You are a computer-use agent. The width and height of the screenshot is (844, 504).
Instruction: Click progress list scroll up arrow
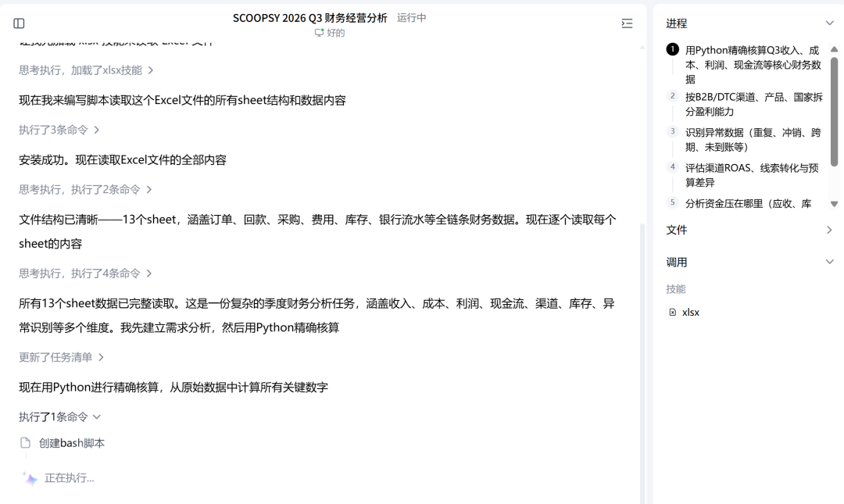(x=835, y=49)
